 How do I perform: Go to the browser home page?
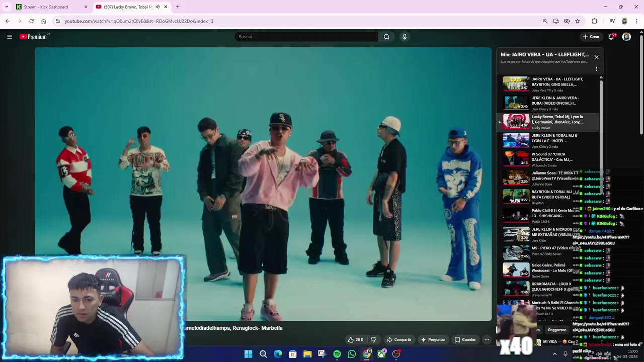click(43, 21)
